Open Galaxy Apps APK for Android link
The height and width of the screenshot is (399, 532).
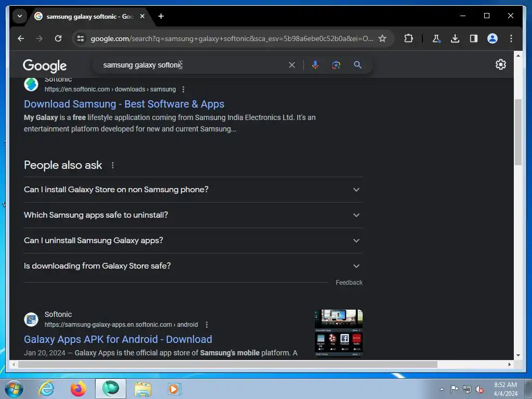coord(118,339)
